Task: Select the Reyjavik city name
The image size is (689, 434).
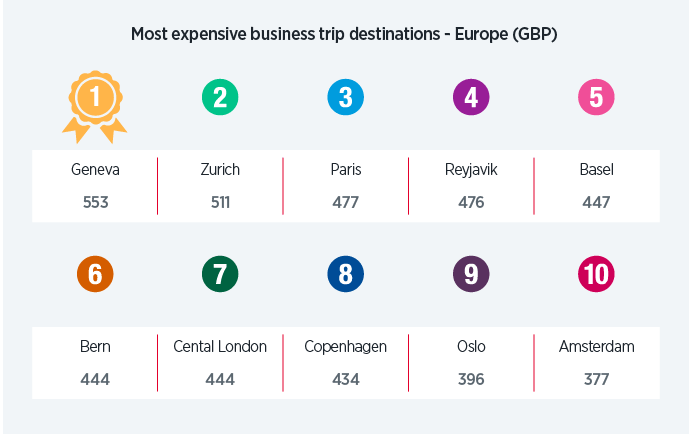Action: [x=471, y=170]
